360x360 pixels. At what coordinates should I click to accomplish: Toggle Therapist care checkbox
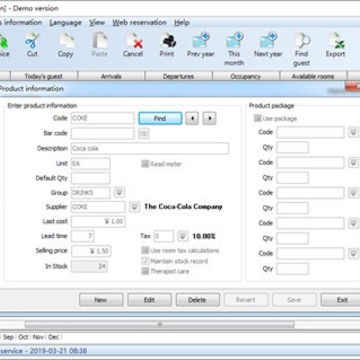pyautogui.click(x=145, y=271)
